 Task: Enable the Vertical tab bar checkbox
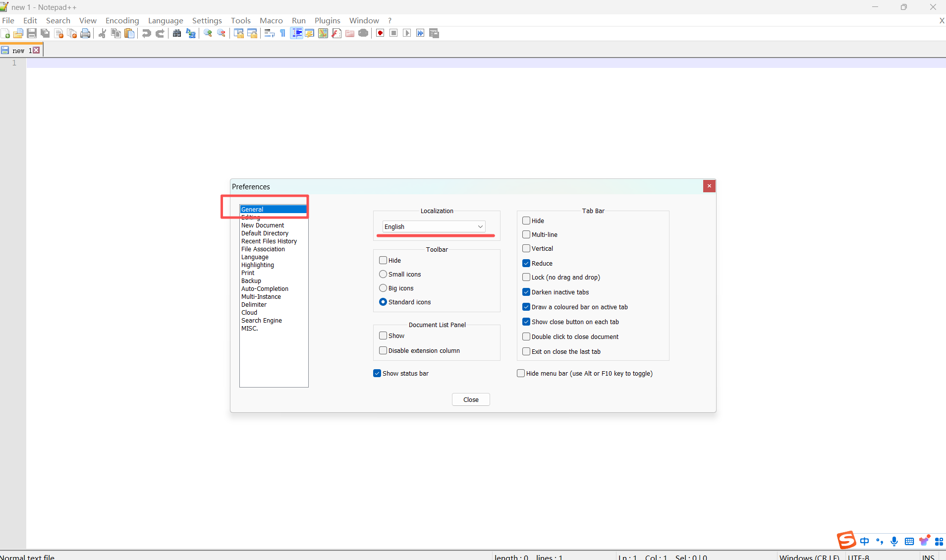(x=526, y=248)
